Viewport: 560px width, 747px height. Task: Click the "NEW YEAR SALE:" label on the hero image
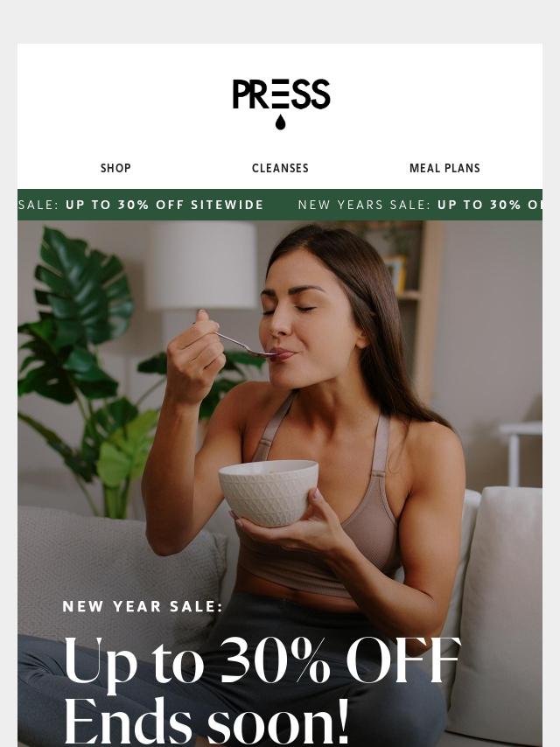point(143,606)
